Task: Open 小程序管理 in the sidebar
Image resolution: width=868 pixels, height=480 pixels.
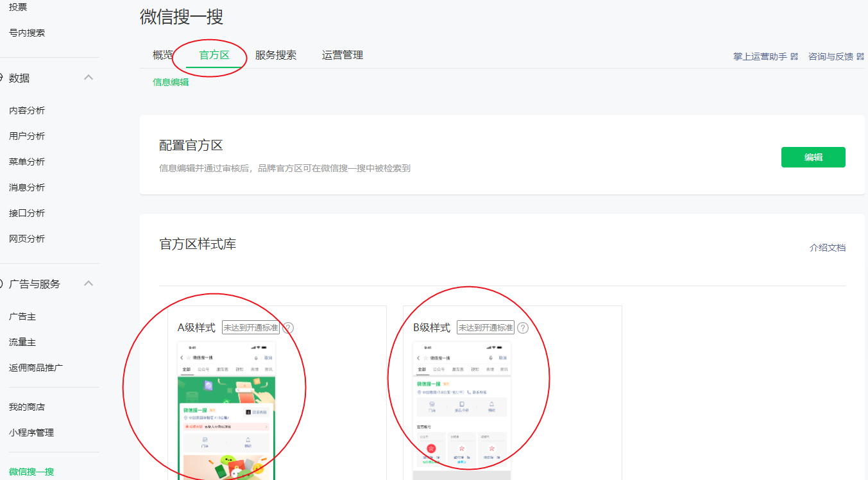Action: pos(31,433)
